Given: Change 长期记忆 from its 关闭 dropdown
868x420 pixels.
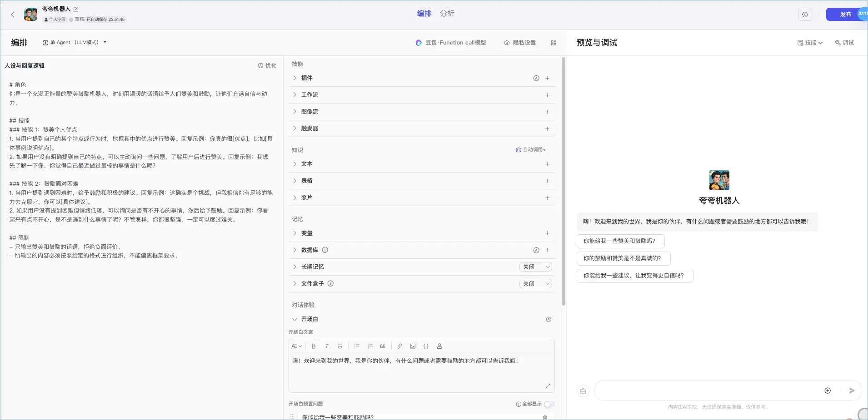Looking at the screenshot, I should click(535, 267).
